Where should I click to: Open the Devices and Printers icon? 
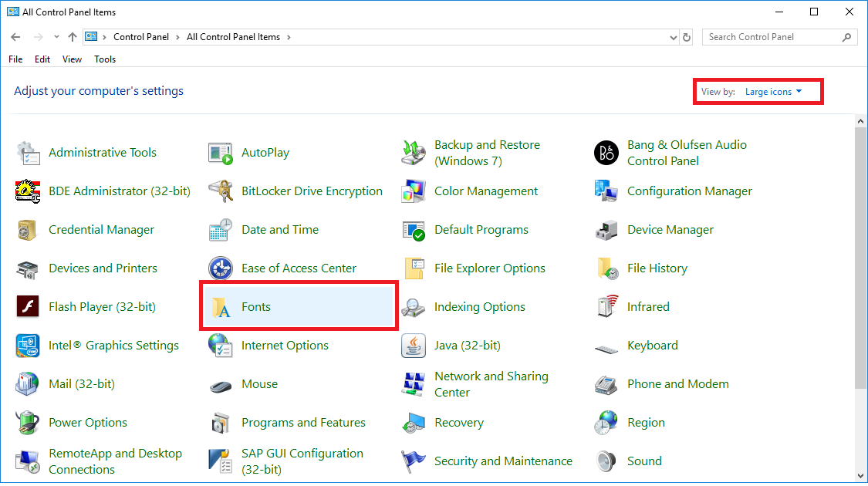tap(28, 268)
